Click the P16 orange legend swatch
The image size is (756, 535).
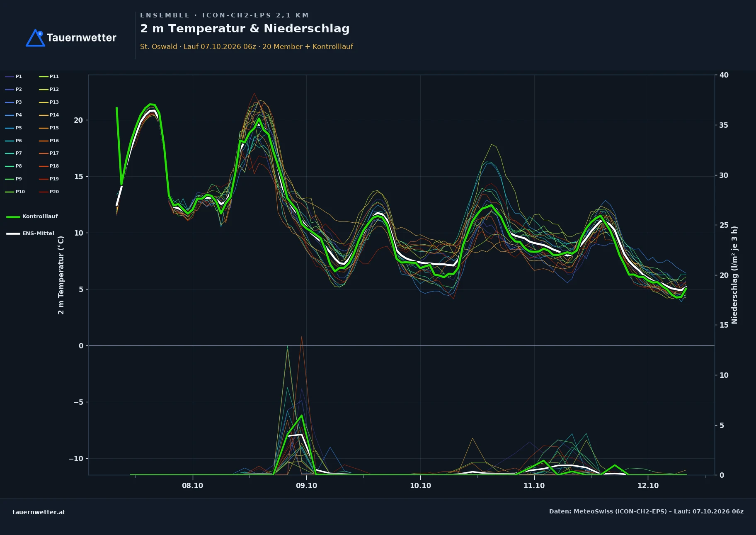coord(44,141)
